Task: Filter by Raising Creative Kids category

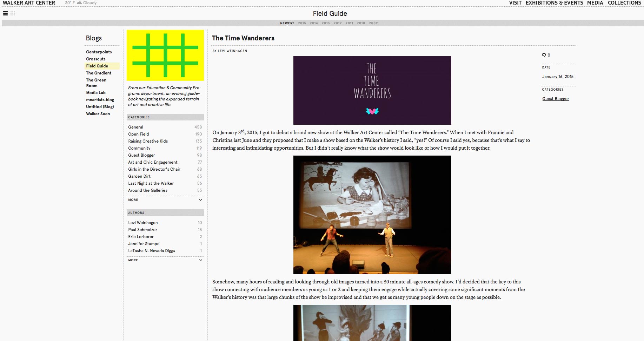Action: click(x=148, y=141)
